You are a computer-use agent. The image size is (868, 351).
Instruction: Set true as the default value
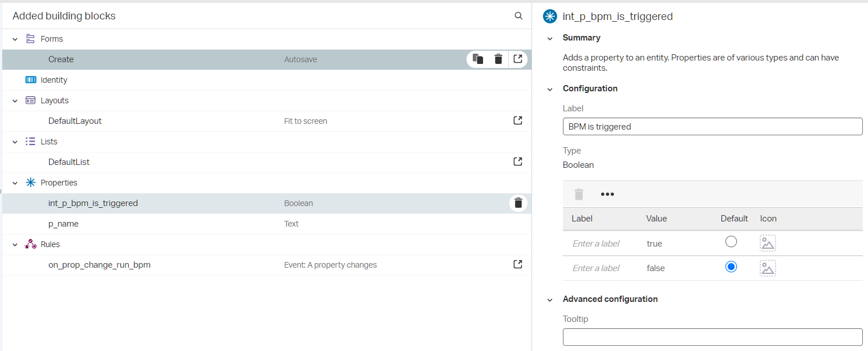[x=731, y=242]
